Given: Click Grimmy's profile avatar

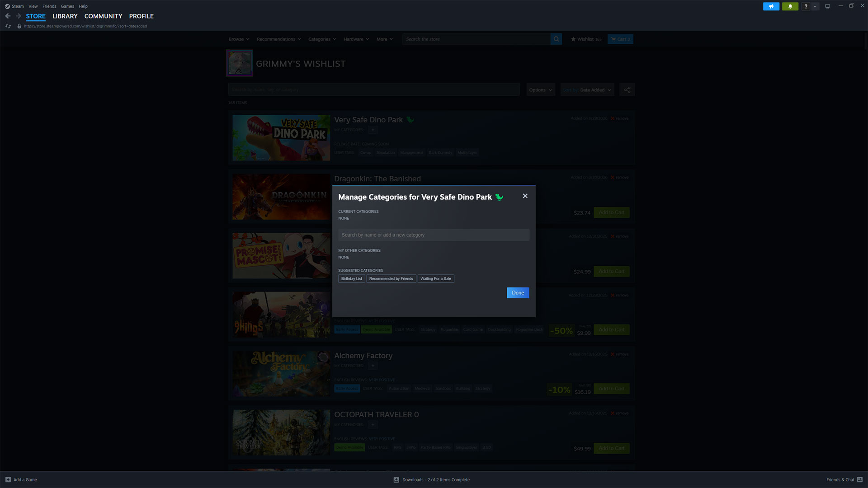Looking at the screenshot, I should (x=240, y=63).
